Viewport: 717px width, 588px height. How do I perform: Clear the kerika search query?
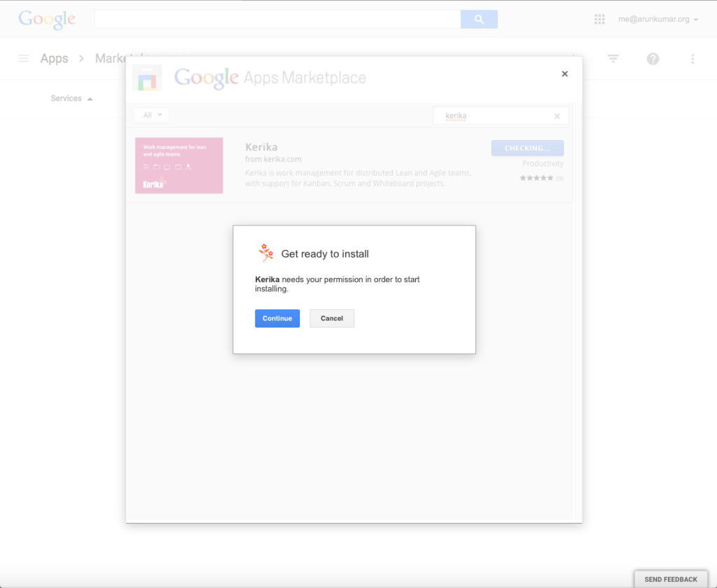557,116
